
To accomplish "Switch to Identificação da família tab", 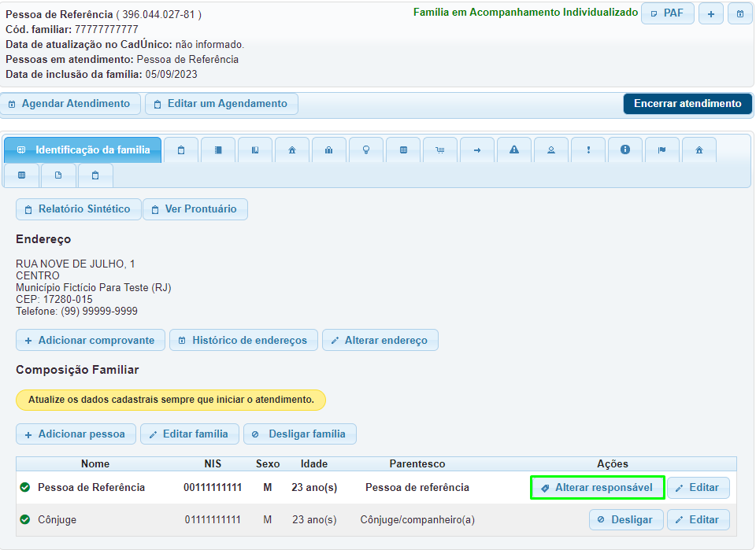I will pos(83,149).
